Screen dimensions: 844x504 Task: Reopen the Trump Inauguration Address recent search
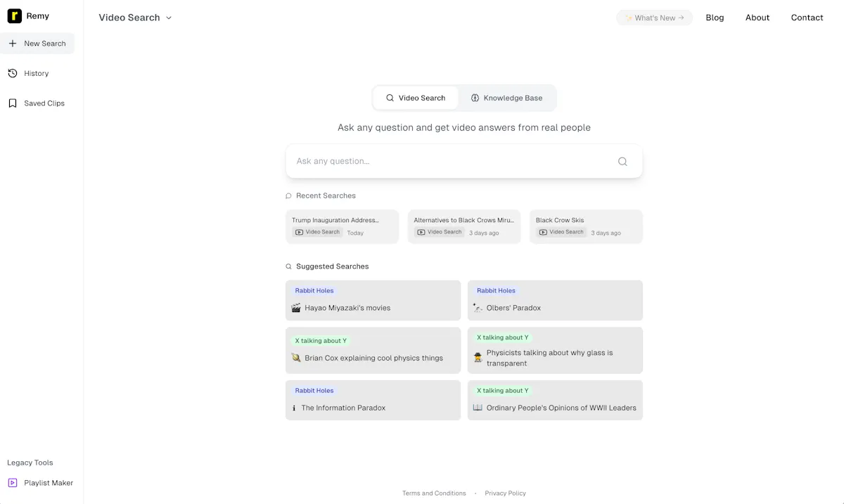pos(343,226)
